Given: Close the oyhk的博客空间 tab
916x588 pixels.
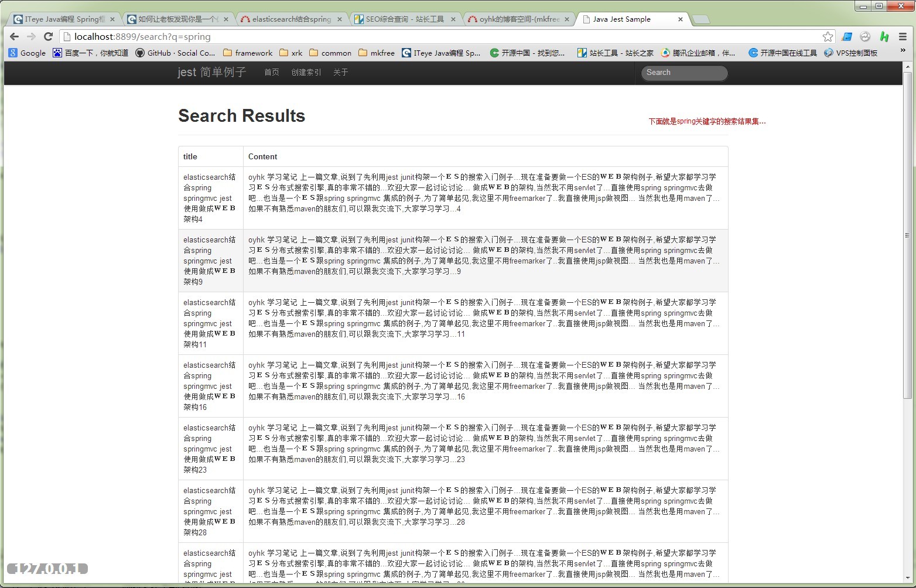Looking at the screenshot, I should pos(567,19).
